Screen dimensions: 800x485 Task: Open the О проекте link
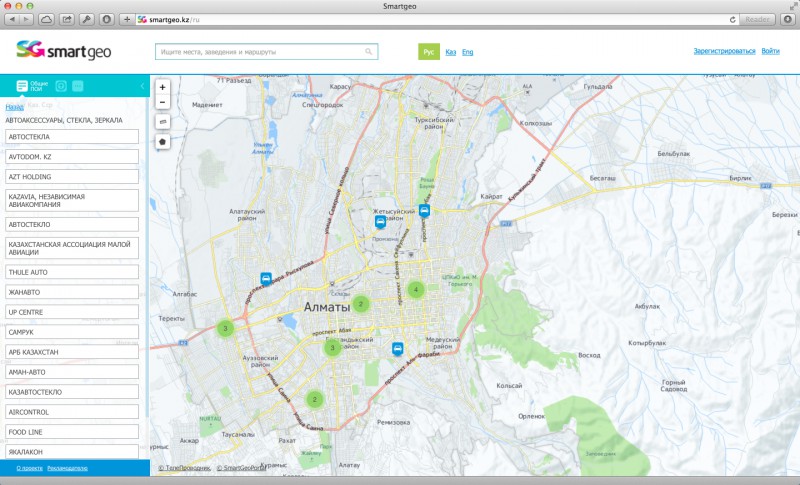[x=30, y=468]
